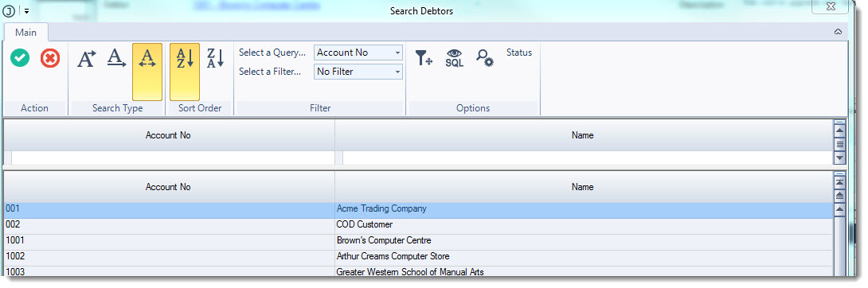Click the filter panel Account No header
The image size is (868, 288).
168,135
